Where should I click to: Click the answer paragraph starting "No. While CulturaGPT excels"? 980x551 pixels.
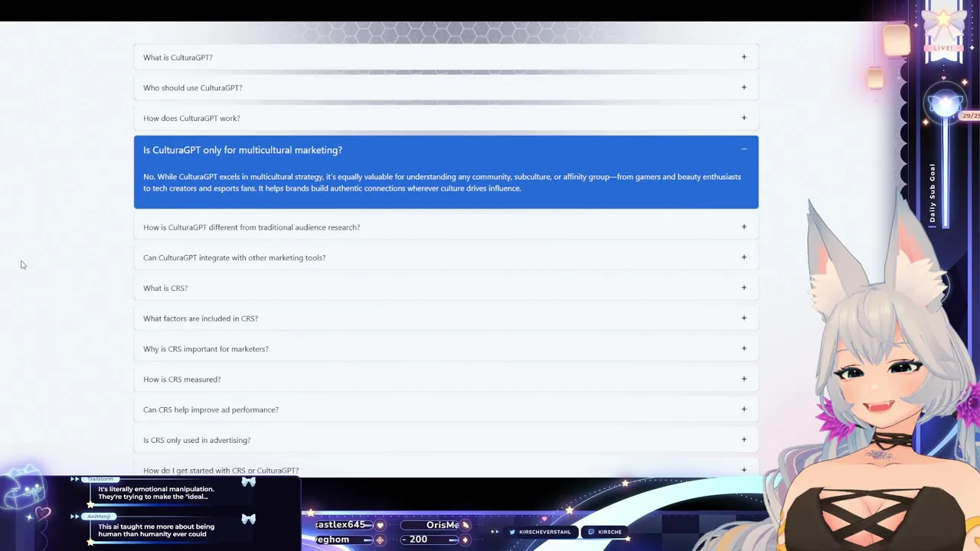click(x=442, y=182)
